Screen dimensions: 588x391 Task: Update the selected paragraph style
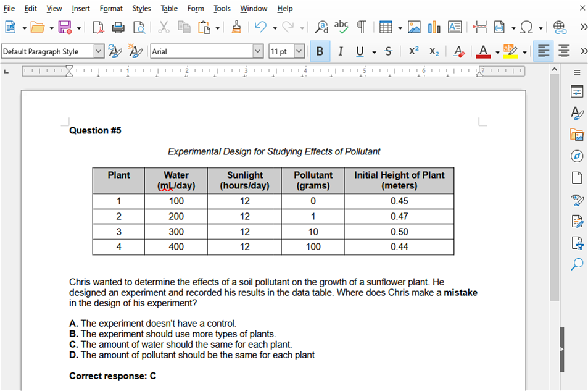click(115, 51)
